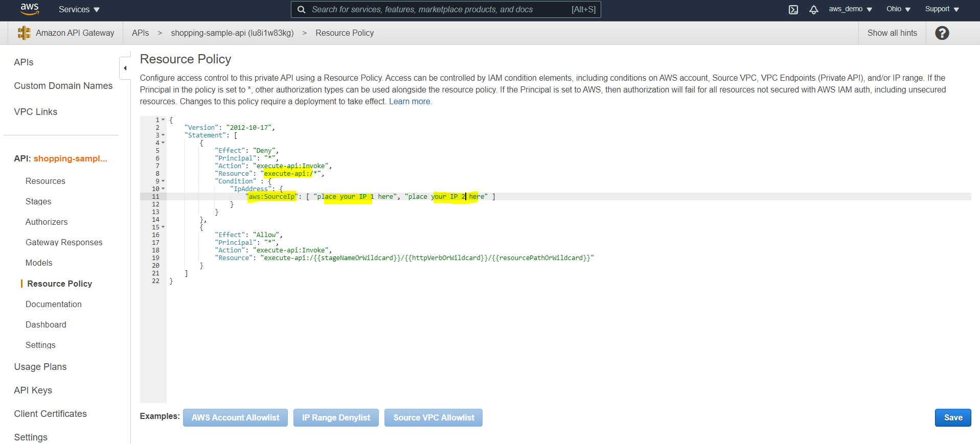Open the aws_demo account dropdown

click(x=851, y=9)
